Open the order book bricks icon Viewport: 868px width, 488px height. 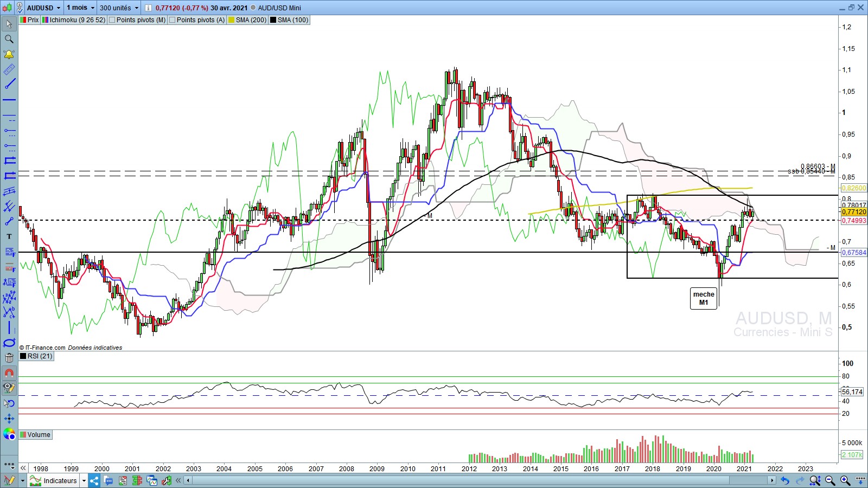tap(137, 480)
